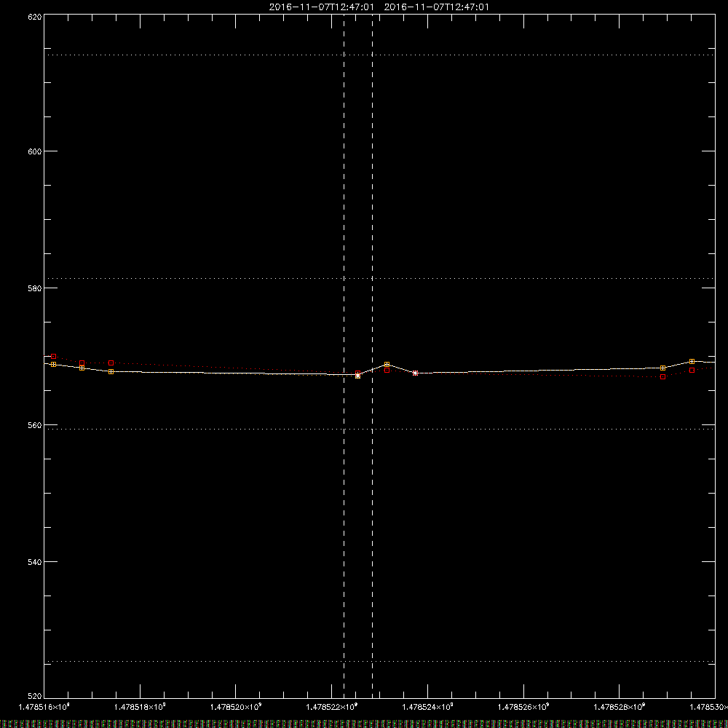
Task: Click the right vertical dashed line
Action: 372,356
